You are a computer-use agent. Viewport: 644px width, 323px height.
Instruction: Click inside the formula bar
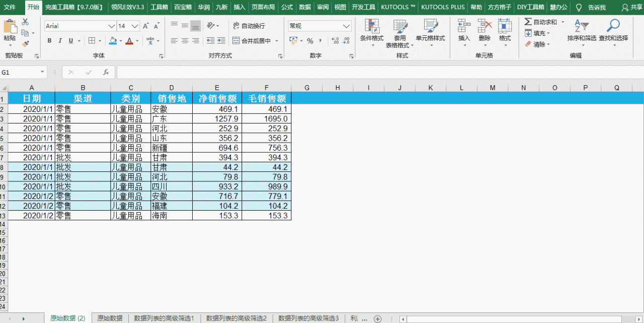point(380,73)
